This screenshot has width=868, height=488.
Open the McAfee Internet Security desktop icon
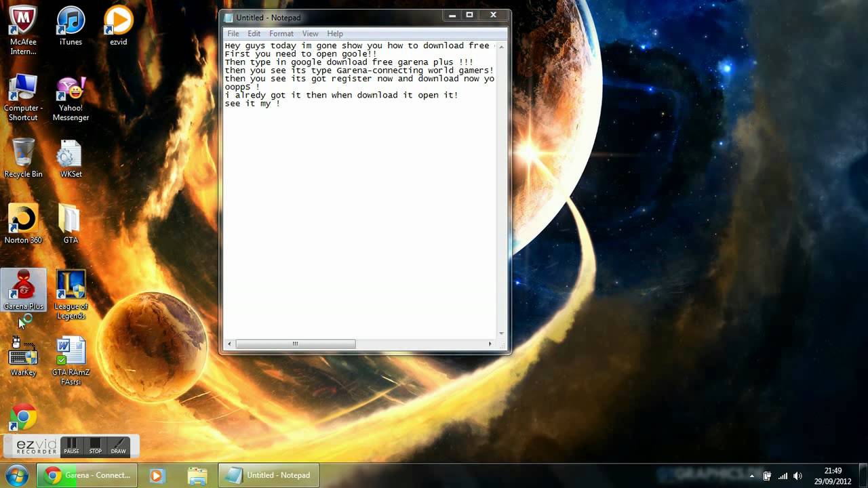point(23,30)
